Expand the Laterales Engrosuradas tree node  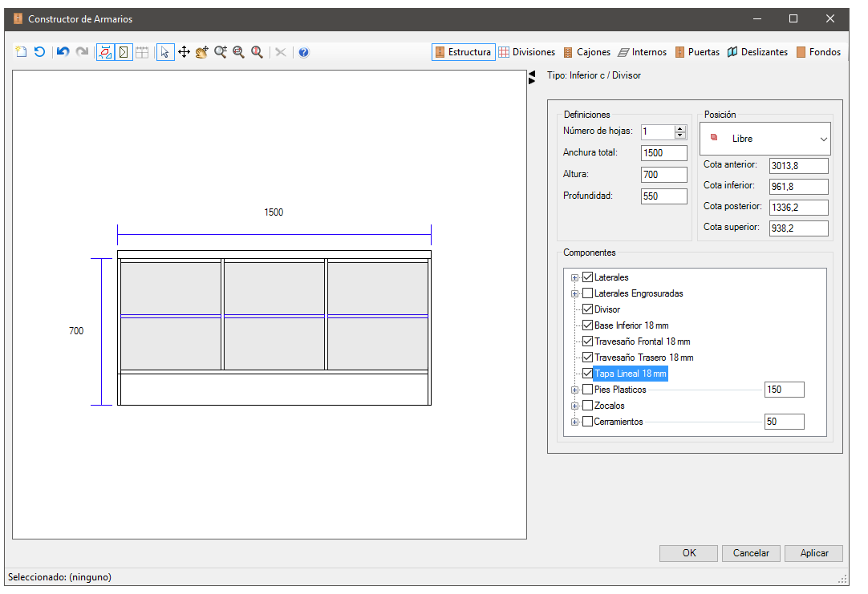(x=574, y=293)
